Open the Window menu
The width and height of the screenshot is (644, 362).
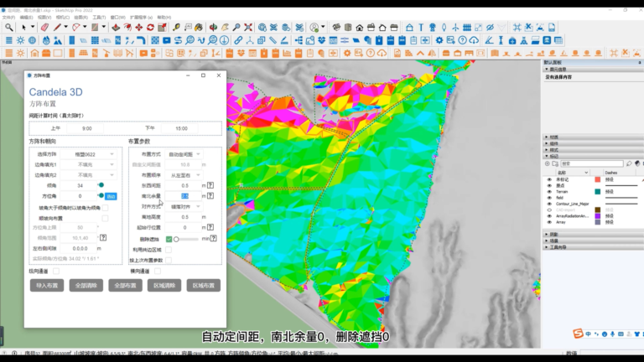click(118, 18)
